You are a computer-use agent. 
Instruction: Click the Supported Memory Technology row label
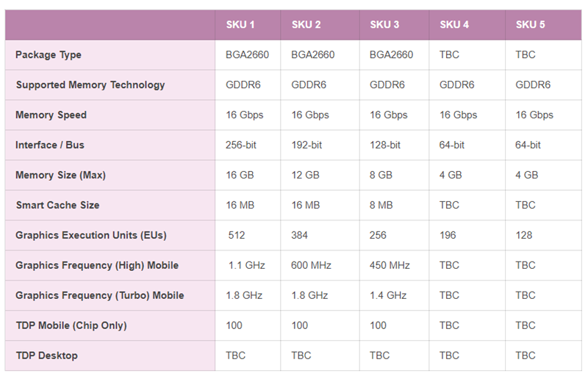(x=90, y=84)
